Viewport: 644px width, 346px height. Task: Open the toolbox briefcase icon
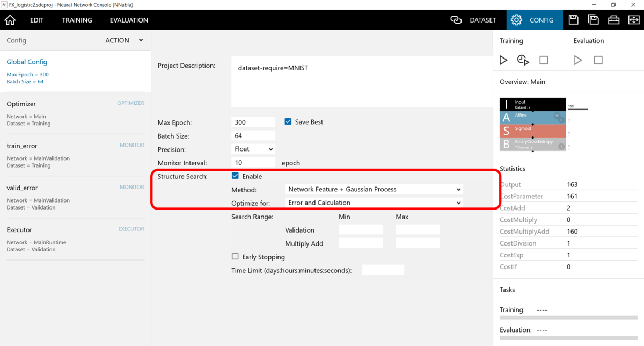point(613,20)
